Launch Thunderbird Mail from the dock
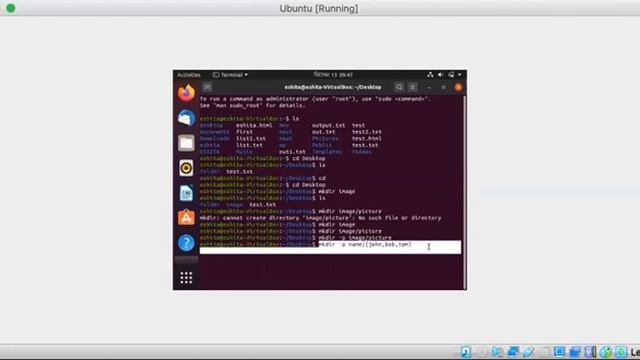Viewport: 640px width, 360px height. [186, 118]
